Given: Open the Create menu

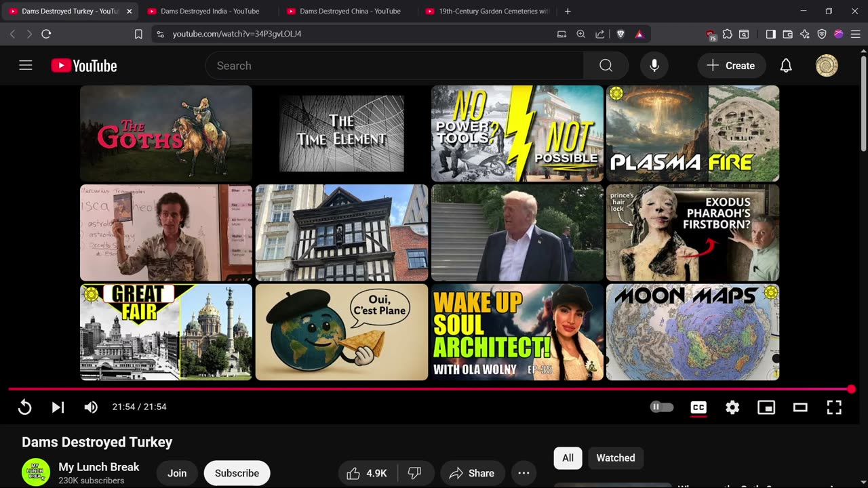Looking at the screenshot, I should (x=731, y=66).
